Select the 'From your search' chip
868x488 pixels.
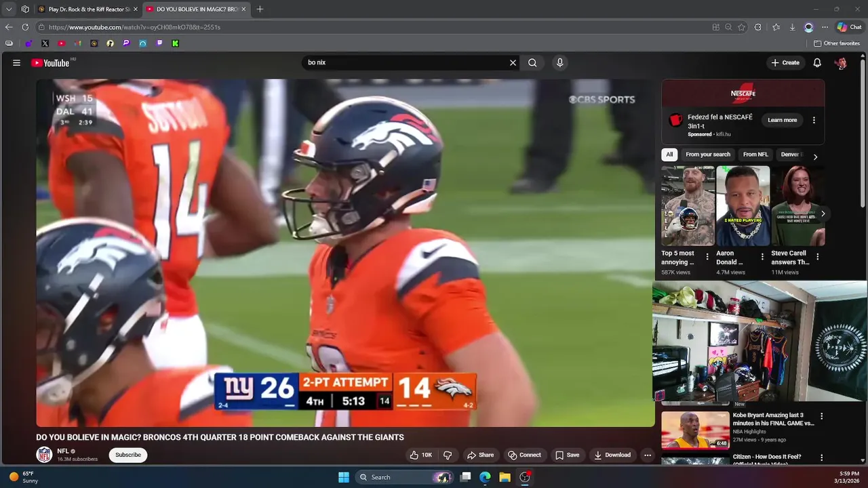(x=708, y=155)
